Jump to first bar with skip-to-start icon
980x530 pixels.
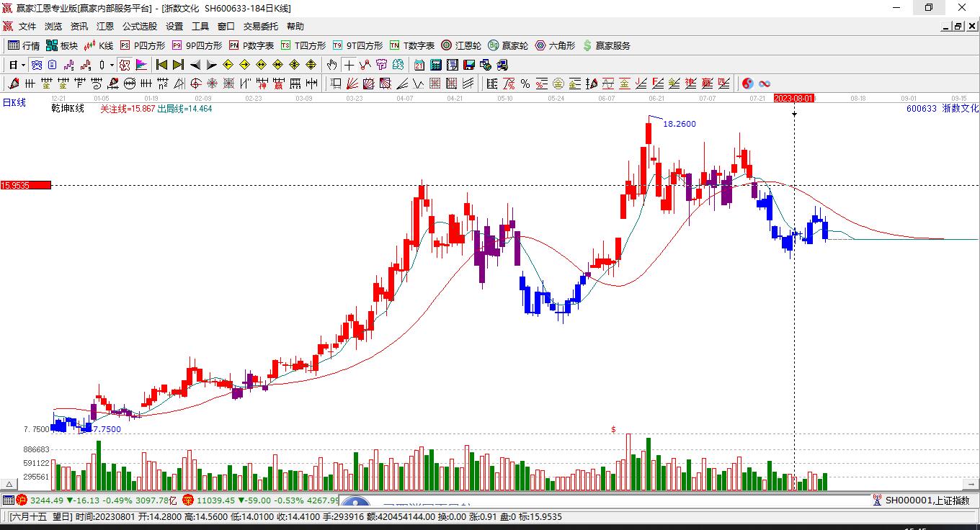(162, 65)
